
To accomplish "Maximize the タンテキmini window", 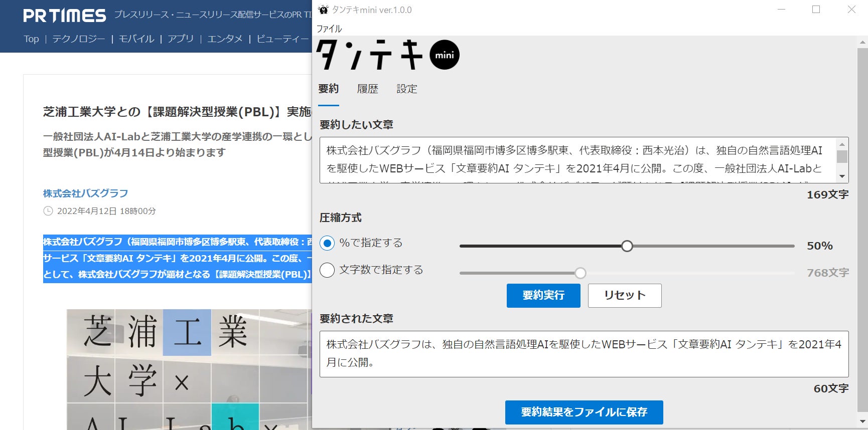I will tap(816, 10).
